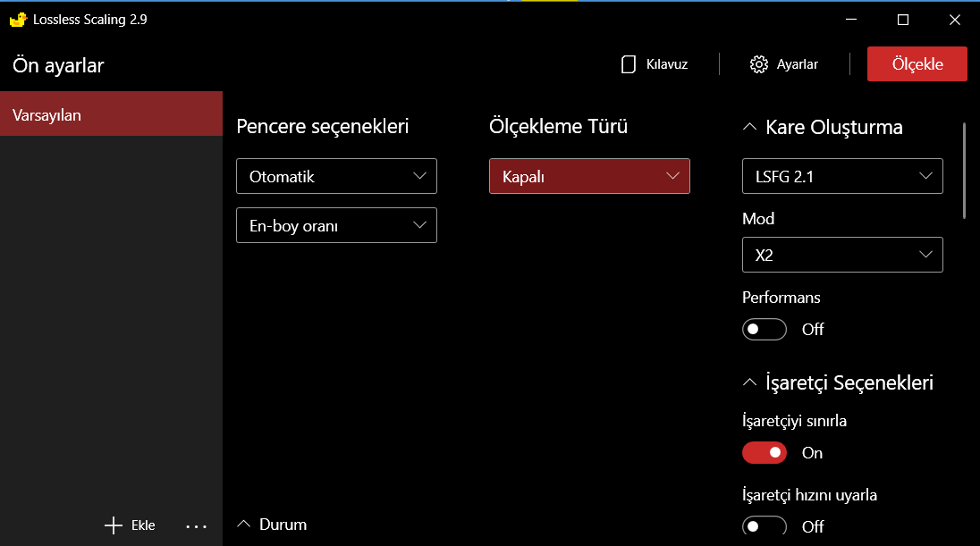This screenshot has width=980, height=546.
Task: Collapse Kare Oluşturma section chevron
Action: pyautogui.click(x=750, y=127)
